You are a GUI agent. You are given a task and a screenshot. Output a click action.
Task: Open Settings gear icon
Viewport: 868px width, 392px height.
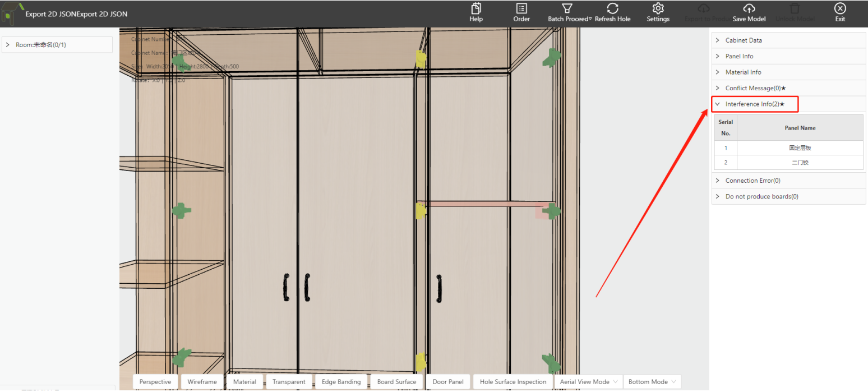tap(658, 9)
